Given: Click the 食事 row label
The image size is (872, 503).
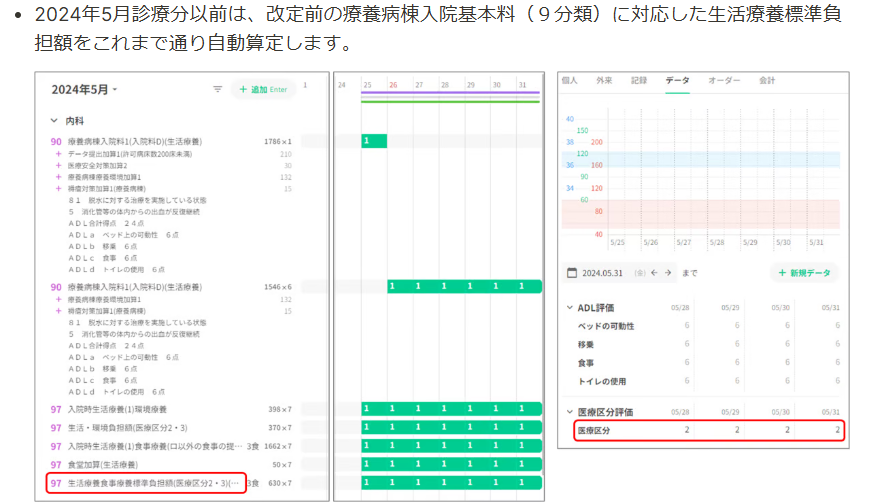Looking at the screenshot, I should [x=586, y=363].
